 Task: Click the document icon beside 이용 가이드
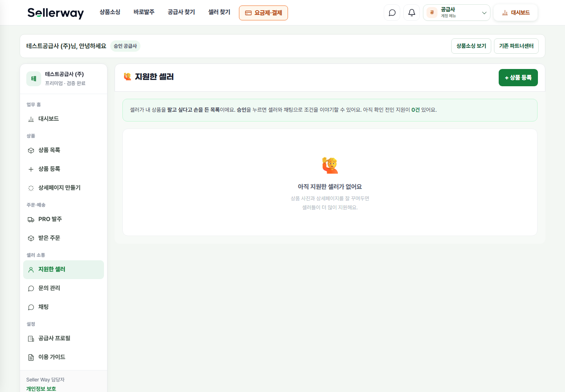[x=31, y=358]
